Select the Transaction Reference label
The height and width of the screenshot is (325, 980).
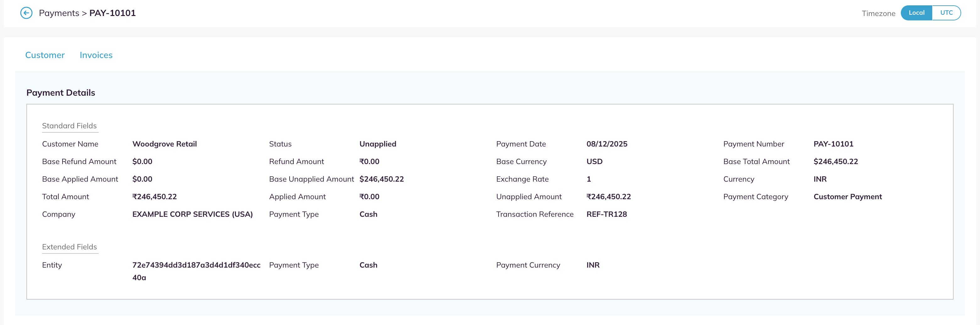click(x=535, y=214)
